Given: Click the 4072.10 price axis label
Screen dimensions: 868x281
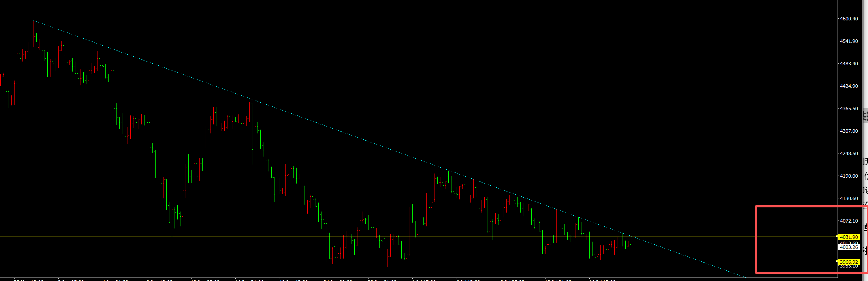Looking at the screenshot, I should coord(849,221).
